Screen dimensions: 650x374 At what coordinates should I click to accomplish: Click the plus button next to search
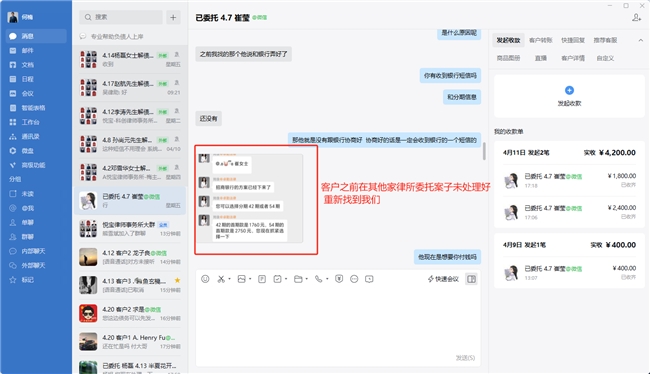(173, 17)
